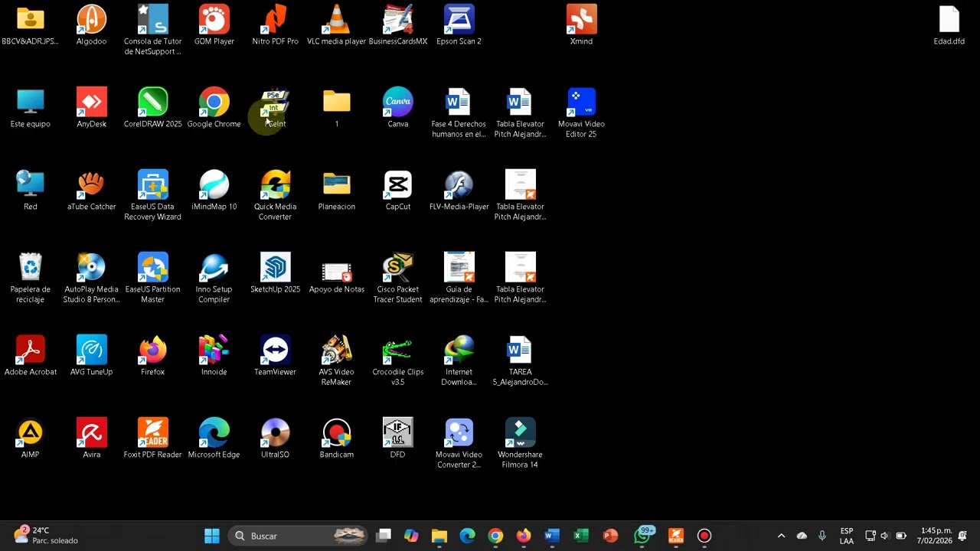The width and height of the screenshot is (980, 551).
Task: Select the Red network icon
Action: click(30, 184)
